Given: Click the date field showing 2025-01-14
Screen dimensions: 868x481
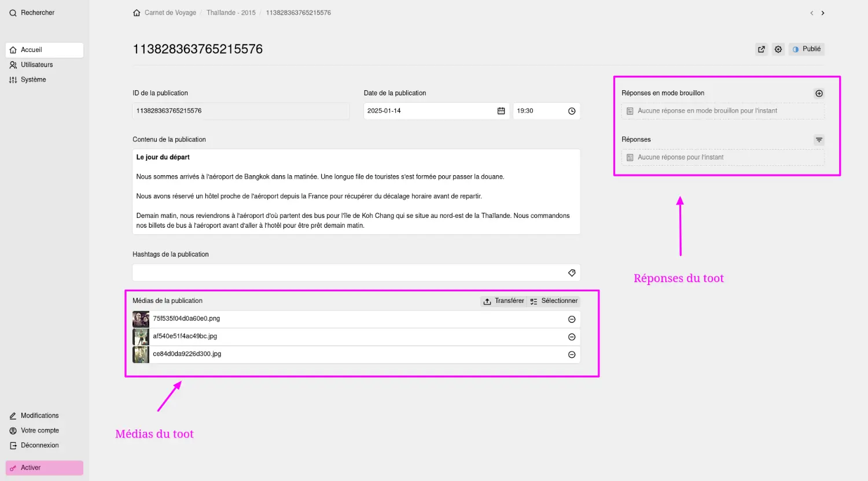Looking at the screenshot, I should tap(436, 111).
